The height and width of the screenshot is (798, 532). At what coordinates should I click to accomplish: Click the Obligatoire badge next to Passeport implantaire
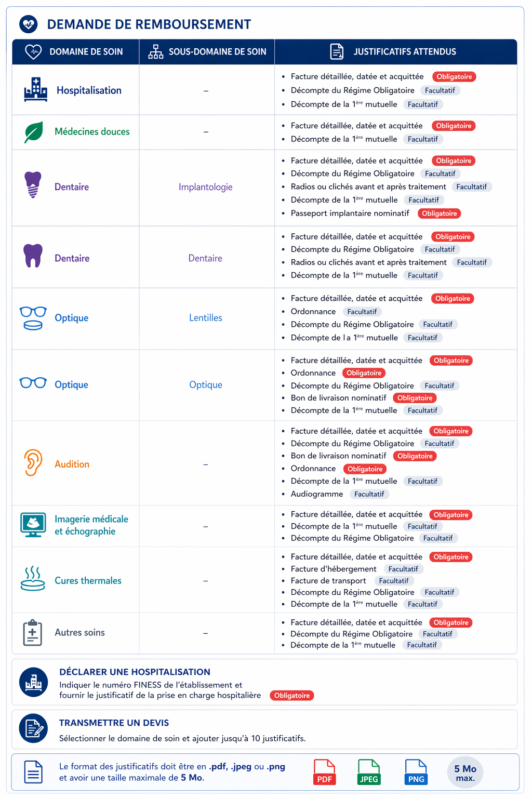[440, 214]
